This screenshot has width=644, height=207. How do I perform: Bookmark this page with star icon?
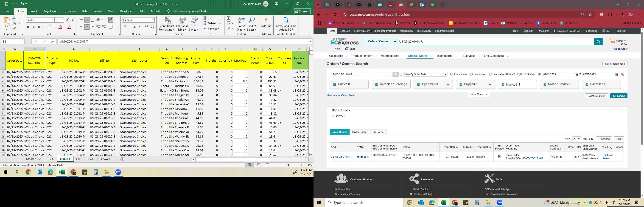coord(591,14)
